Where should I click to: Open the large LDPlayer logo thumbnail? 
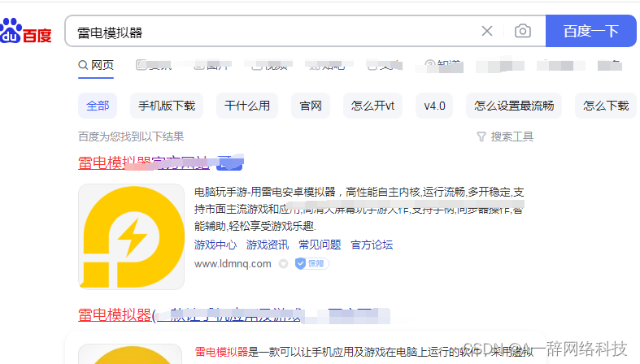132,236
